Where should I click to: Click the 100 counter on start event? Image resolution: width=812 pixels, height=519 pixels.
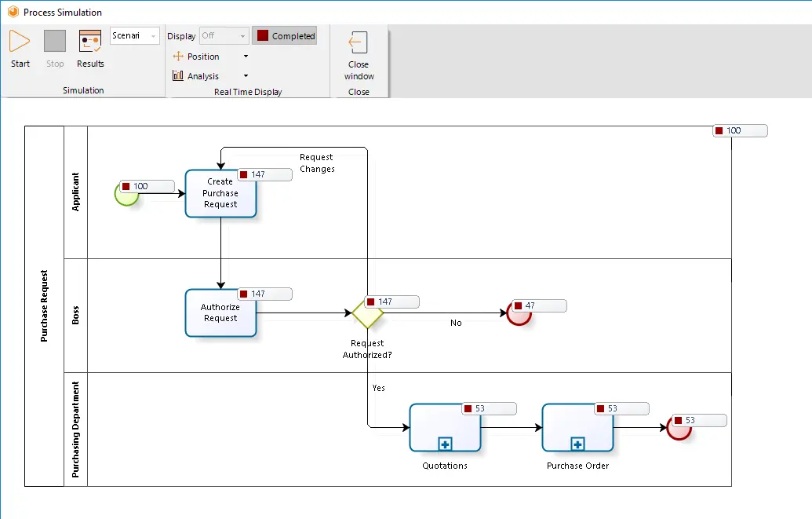[x=147, y=186]
